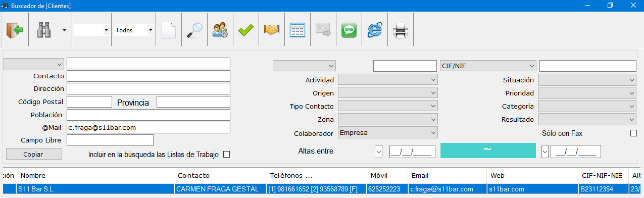Click the green SMS icon
Image resolution: width=644 pixels, height=198 pixels.
[x=349, y=30]
